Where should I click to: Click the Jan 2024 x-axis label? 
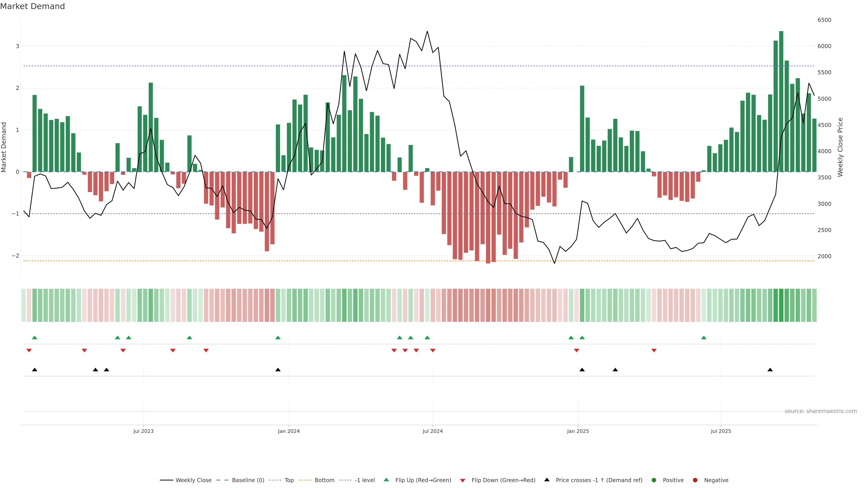tap(289, 431)
